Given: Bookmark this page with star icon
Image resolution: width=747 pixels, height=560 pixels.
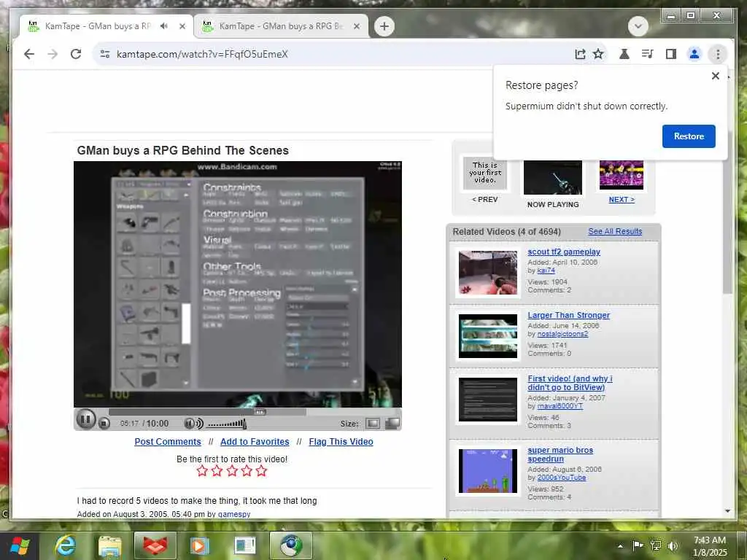Looking at the screenshot, I should [x=598, y=54].
